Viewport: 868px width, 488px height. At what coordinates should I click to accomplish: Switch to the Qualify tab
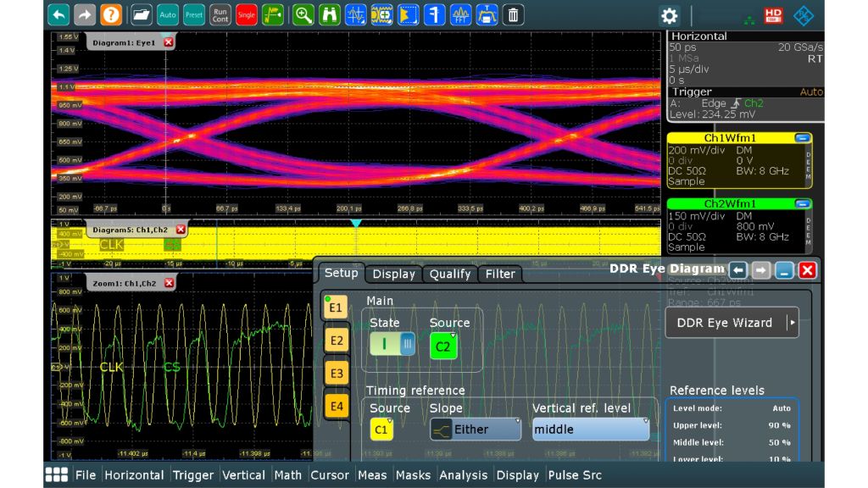449,274
